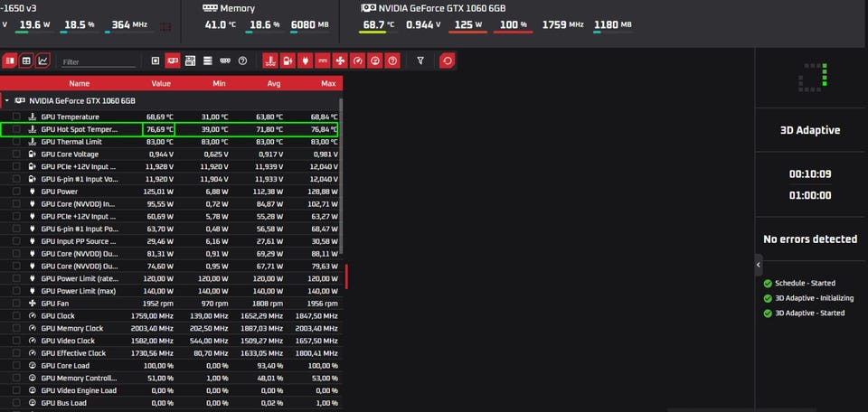The height and width of the screenshot is (412, 868).
Task: Check the GPU Power row checkbox
Action: 16,192
